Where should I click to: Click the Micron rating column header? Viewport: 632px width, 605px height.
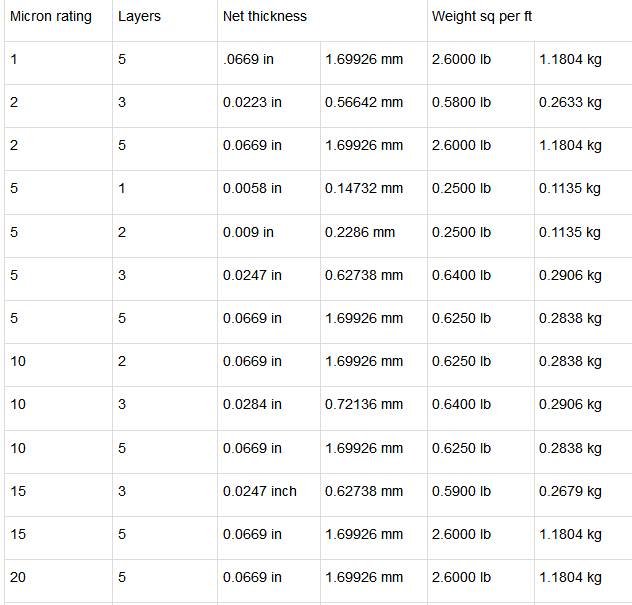(x=51, y=17)
